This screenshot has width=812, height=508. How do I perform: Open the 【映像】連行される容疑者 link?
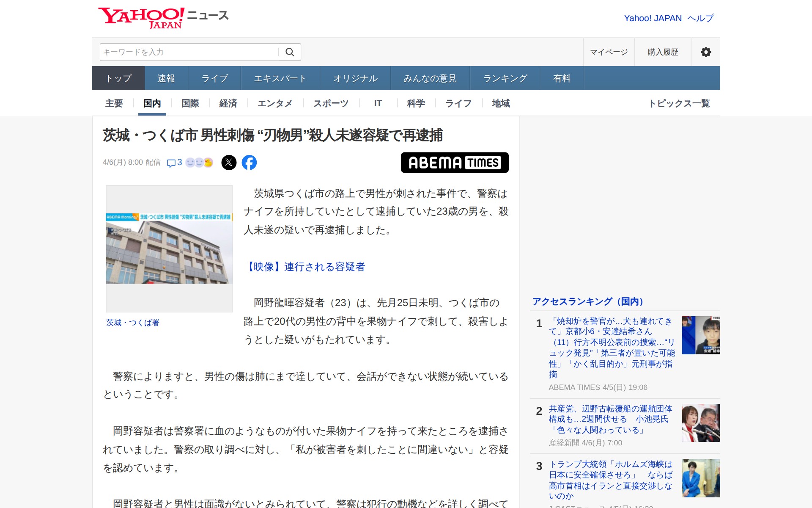pyautogui.click(x=305, y=267)
